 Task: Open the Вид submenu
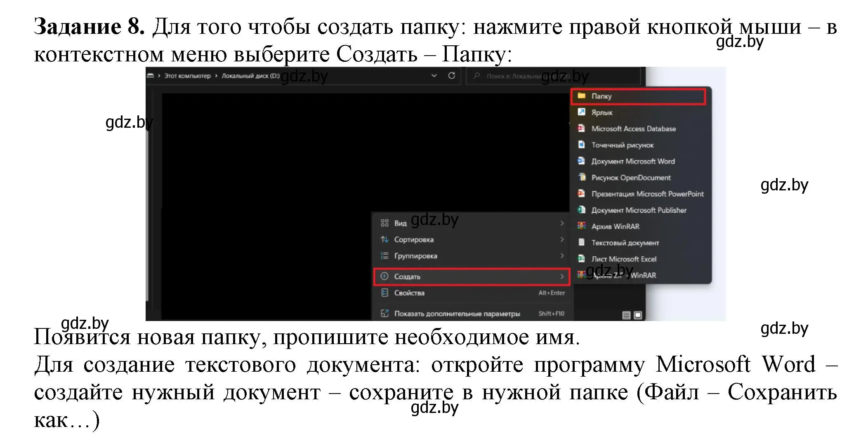pyautogui.click(x=472, y=223)
